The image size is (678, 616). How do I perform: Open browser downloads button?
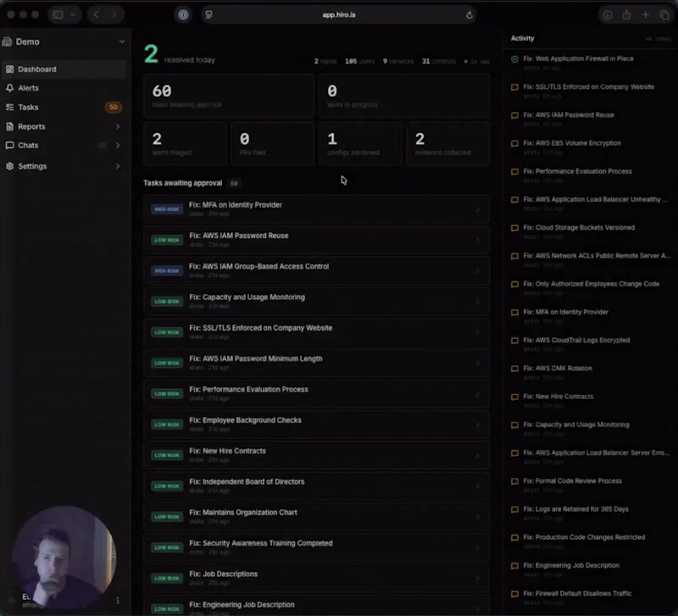607,15
